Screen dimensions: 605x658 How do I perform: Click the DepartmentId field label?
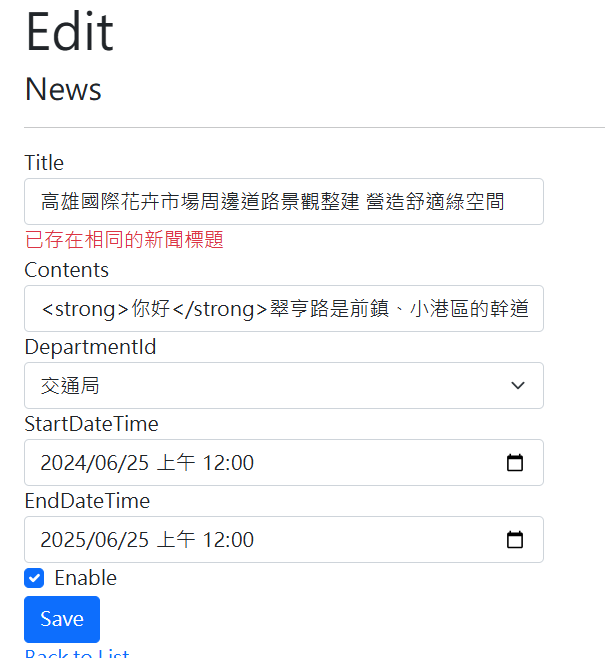[x=90, y=347]
